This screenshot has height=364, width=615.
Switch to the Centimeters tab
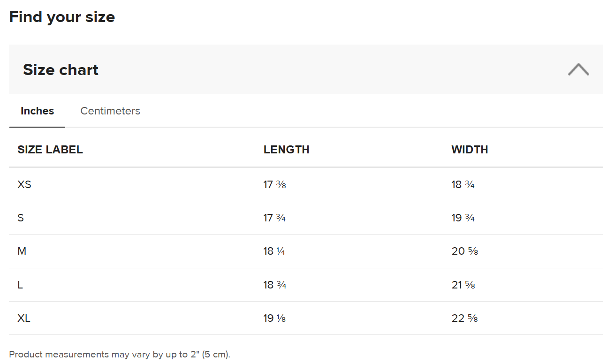[110, 111]
